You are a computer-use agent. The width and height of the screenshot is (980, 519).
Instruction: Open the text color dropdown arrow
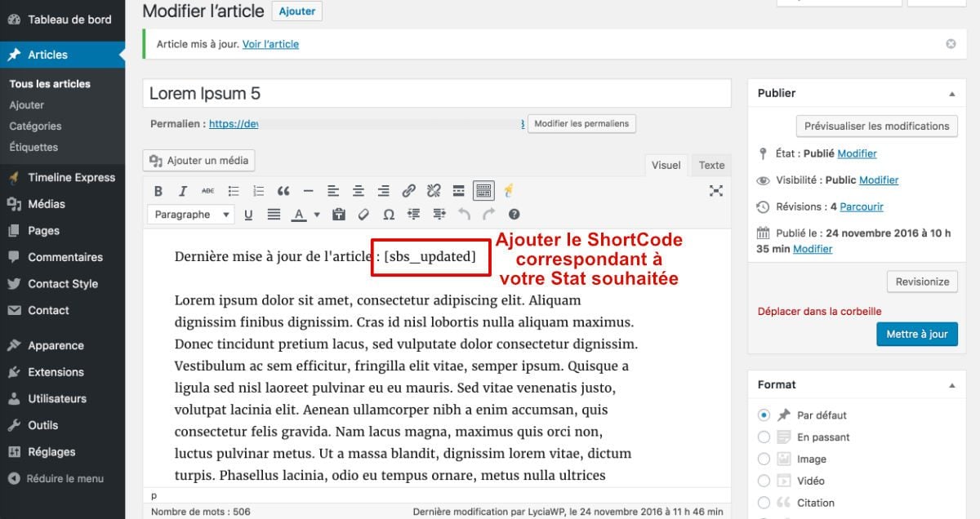click(x=317, y=214)
